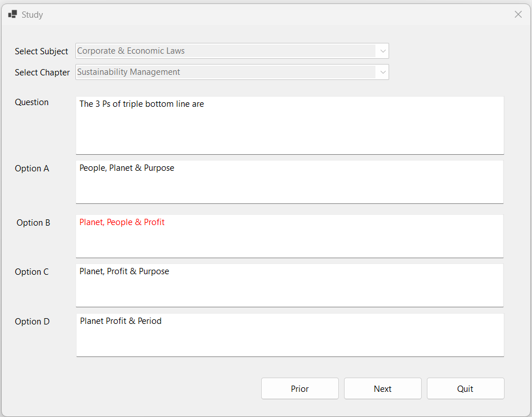Open the Select Subject dropdown
This screenshot has height=417, width=532.
click(x=382, y=51)
